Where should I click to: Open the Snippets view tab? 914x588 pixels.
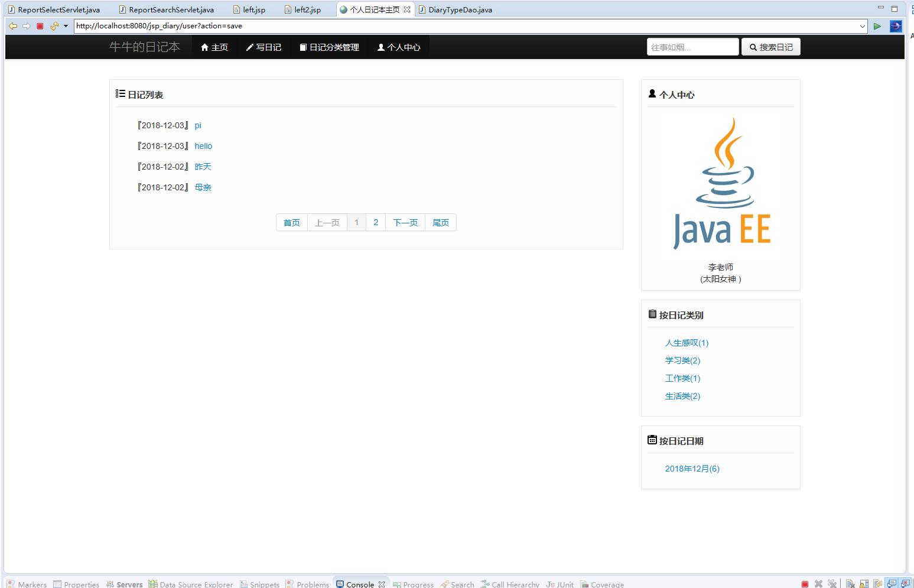pos(259,584)
